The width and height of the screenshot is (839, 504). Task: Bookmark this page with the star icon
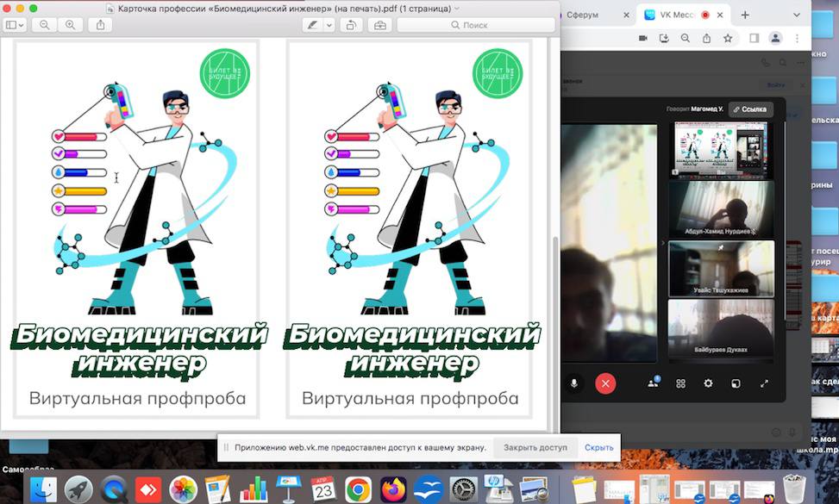point(728,38)
